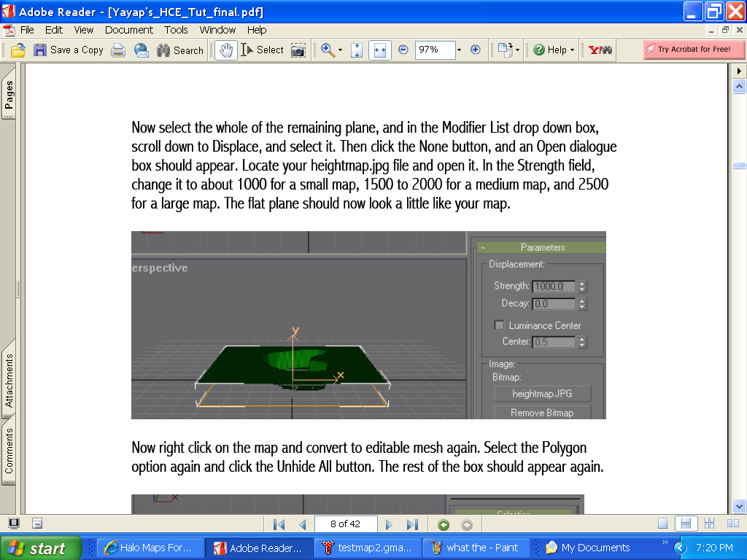Switch to Facing pages layout
This screenshot has width=747, height=560.
(x=732, y=524)
